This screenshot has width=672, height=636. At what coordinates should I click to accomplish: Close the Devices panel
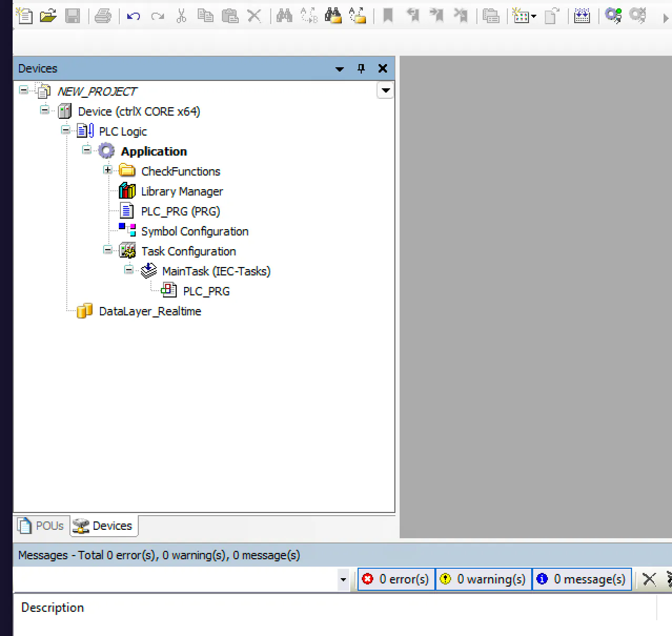pos(383,68)
